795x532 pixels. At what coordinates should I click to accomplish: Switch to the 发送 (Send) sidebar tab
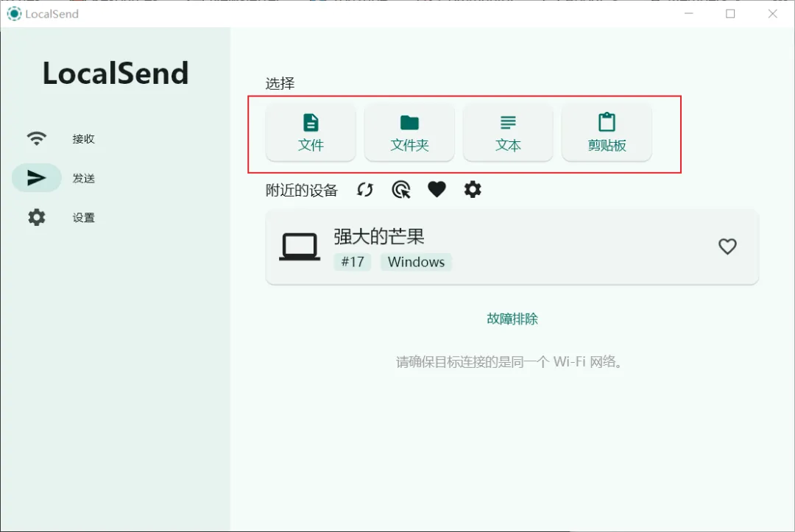point(61,178)
